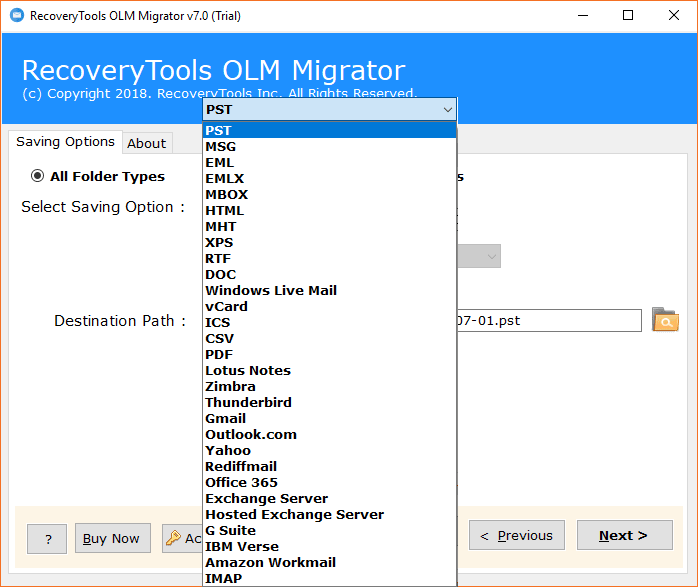698x587 pixels.
Task: Close the OLM Migrator window
Action: [674, 16]
